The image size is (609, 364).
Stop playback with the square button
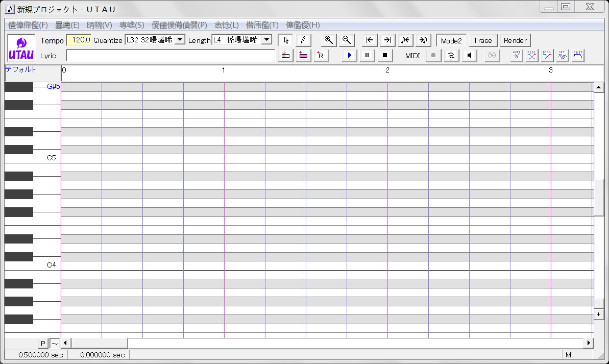[x=385, y=55]
